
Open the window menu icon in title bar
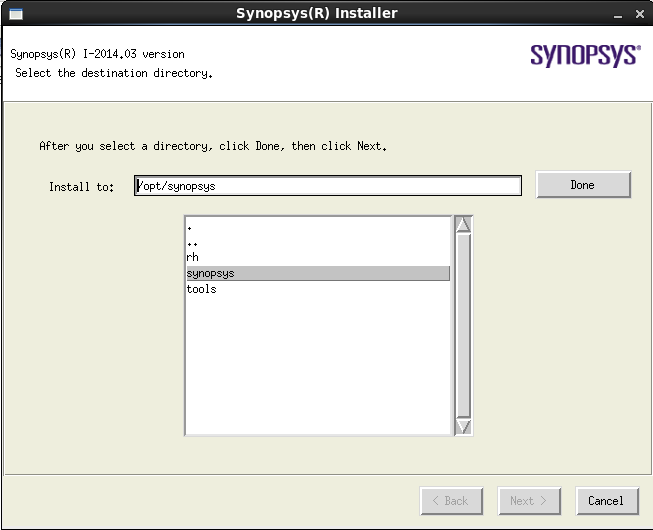pyautogui.click(x=16, y=14)
